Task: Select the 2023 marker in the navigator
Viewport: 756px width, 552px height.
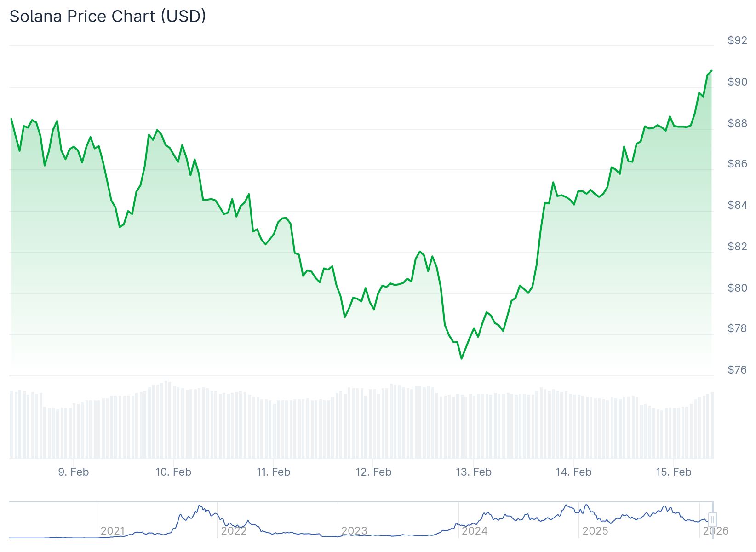Action: coord(354,531)
